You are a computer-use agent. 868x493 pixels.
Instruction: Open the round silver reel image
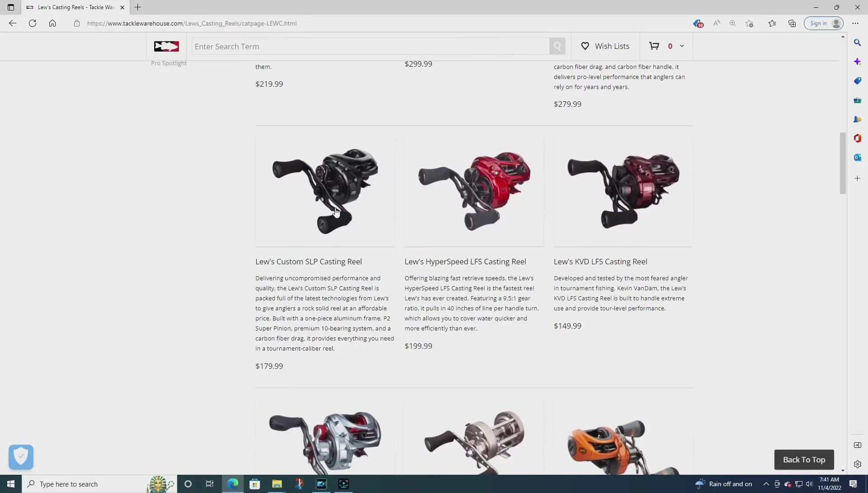474,438
